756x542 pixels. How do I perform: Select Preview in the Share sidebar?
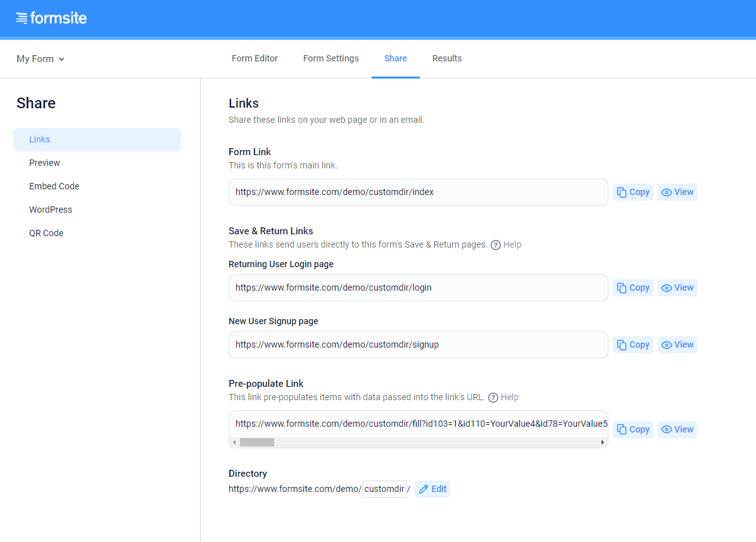(44, 162)
